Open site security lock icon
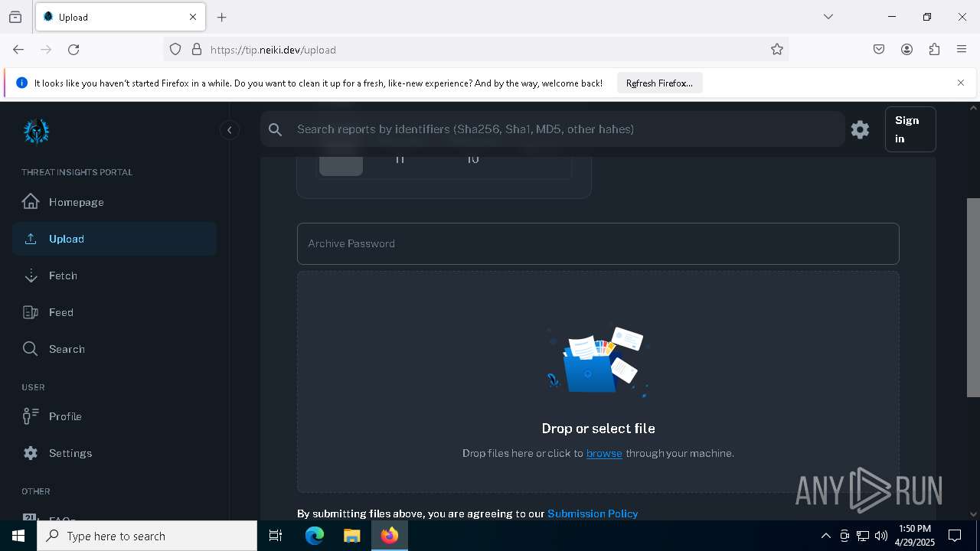The width and height of the screenshot is (980, 551). click(197, 49)
